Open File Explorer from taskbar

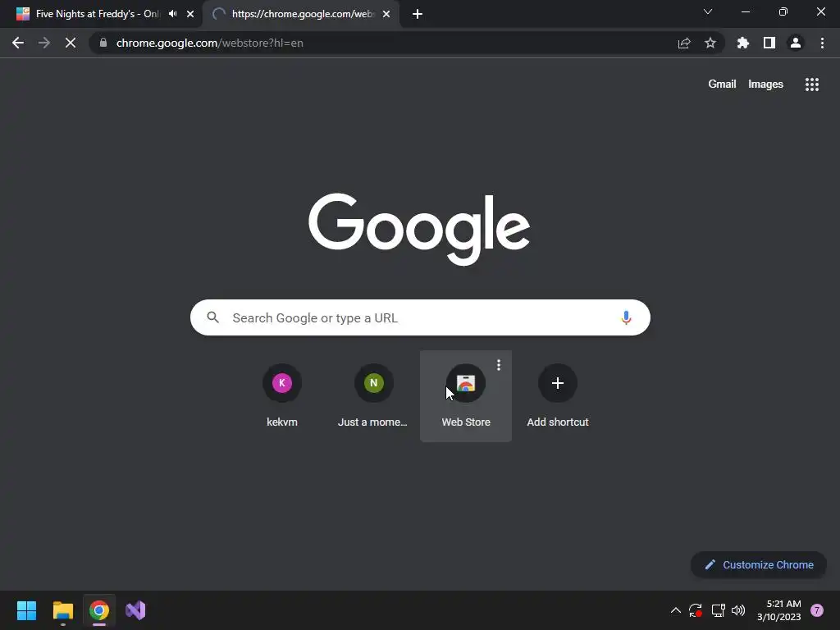pos(62,610)
